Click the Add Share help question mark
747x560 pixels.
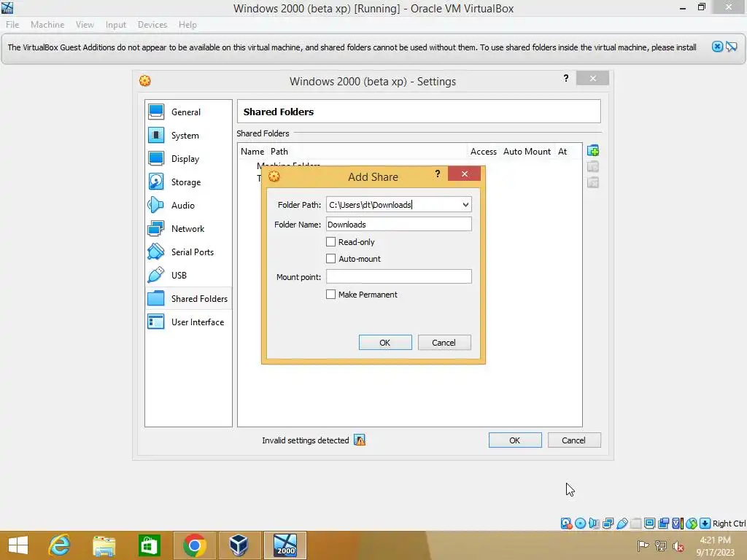coord(438,174)
